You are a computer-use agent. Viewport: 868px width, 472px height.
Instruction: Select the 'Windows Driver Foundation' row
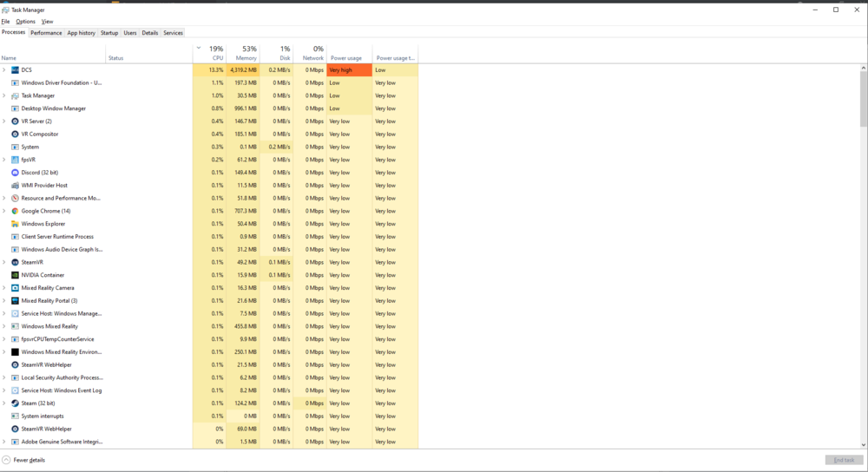pos(208,83)
